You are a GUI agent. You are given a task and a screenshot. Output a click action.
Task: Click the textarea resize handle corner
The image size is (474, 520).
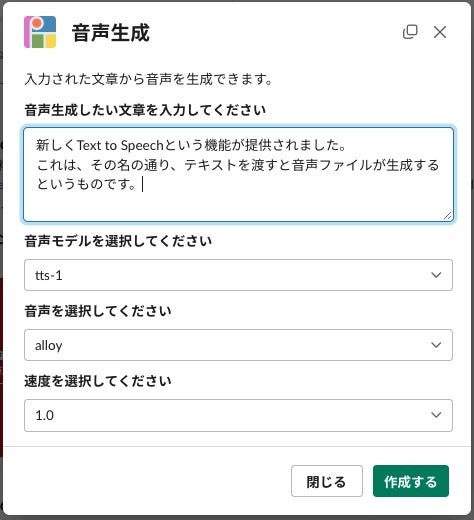pos(447,216)
